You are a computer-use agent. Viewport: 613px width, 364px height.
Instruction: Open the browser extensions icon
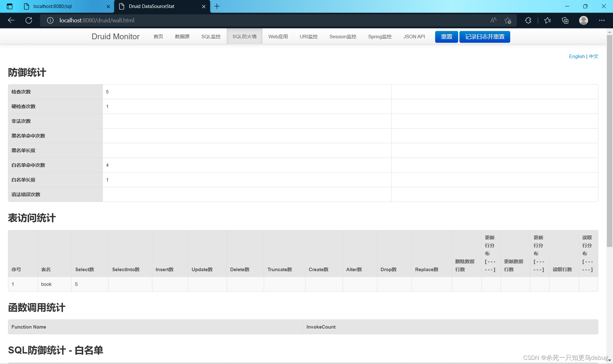click(x=528, y=20)
